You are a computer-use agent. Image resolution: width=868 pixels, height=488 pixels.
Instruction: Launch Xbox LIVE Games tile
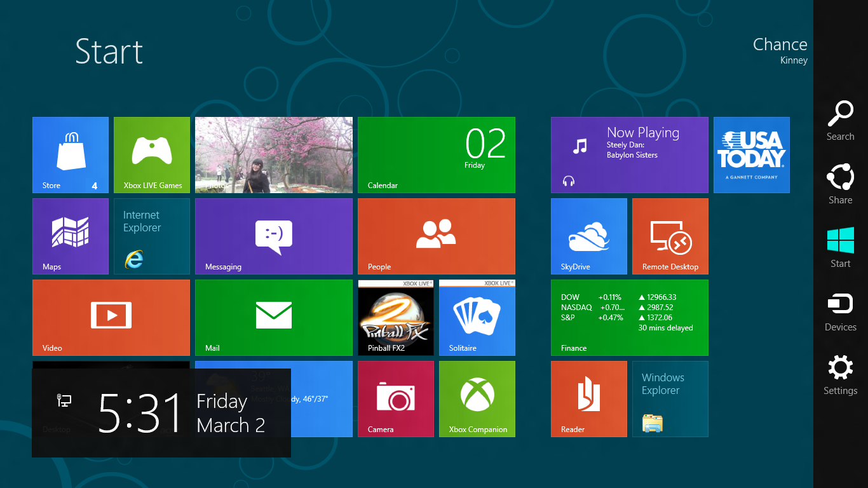point(152,155)
